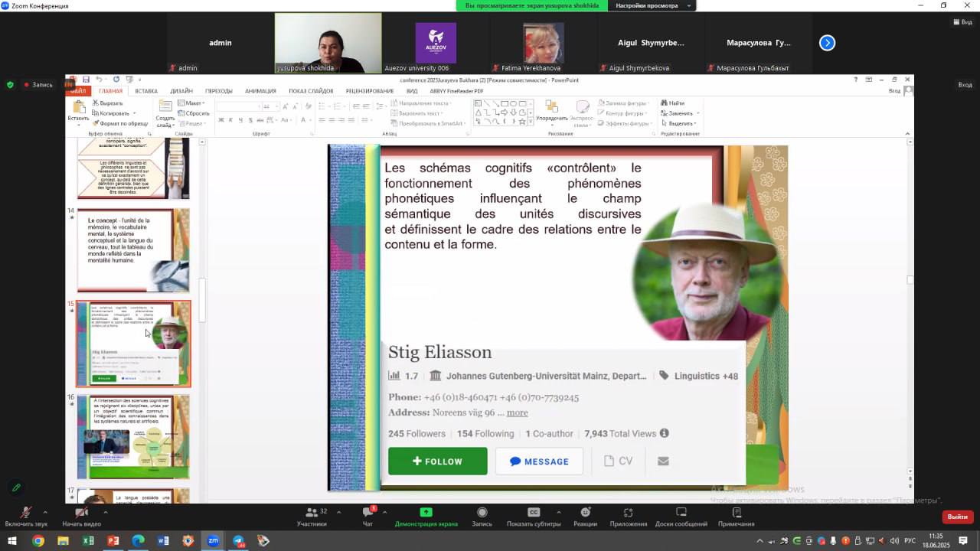Click the Вставить paste icon
980x551 pixels.
[78, 108]
